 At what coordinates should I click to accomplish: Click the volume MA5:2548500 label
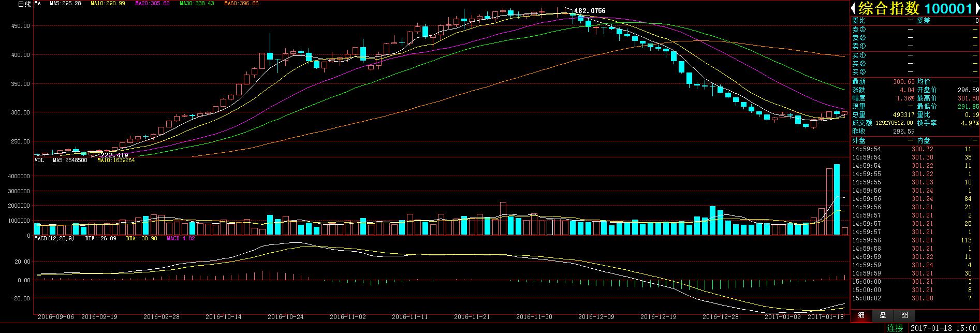point(70,161)
